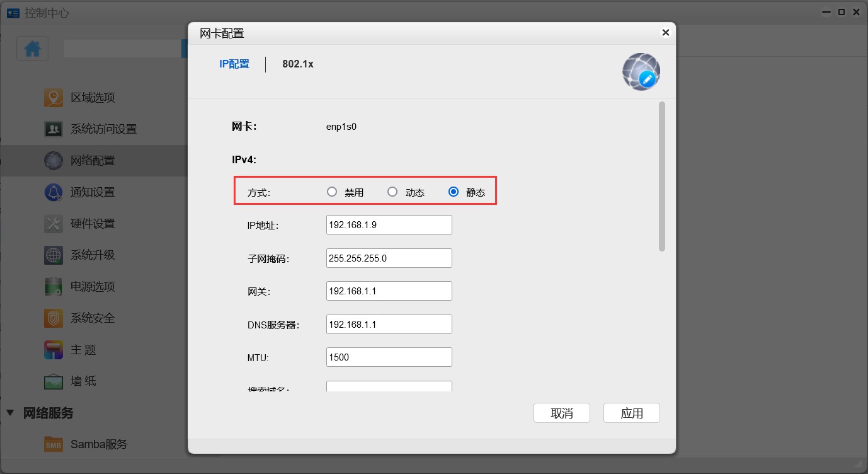Select the 通知设置 bell icon

pos(54,192)
